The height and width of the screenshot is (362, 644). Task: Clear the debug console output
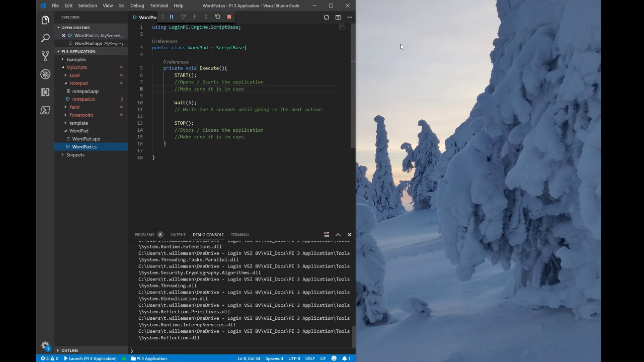tap(327, 235)
